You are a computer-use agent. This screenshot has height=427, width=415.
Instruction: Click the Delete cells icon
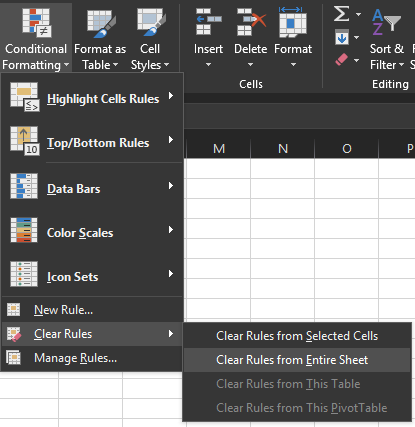pos(251,22)
